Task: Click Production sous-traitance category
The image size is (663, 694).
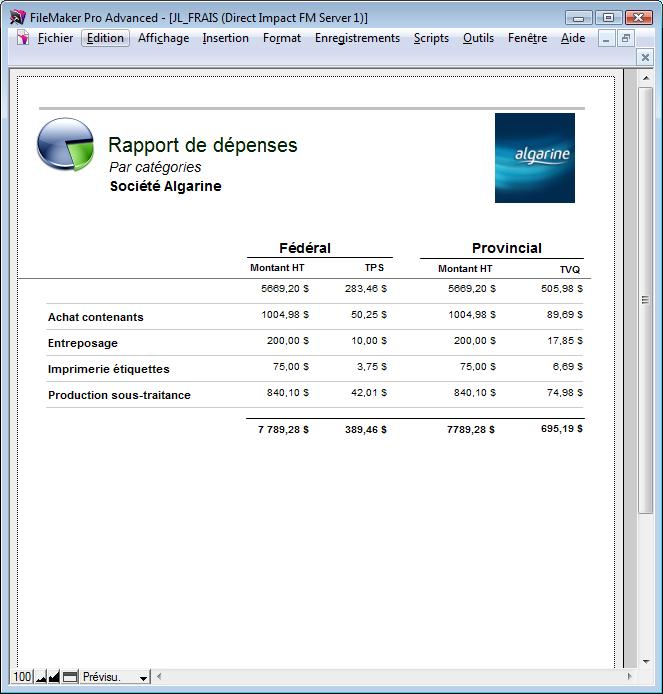Action: (x=119, y=395)
